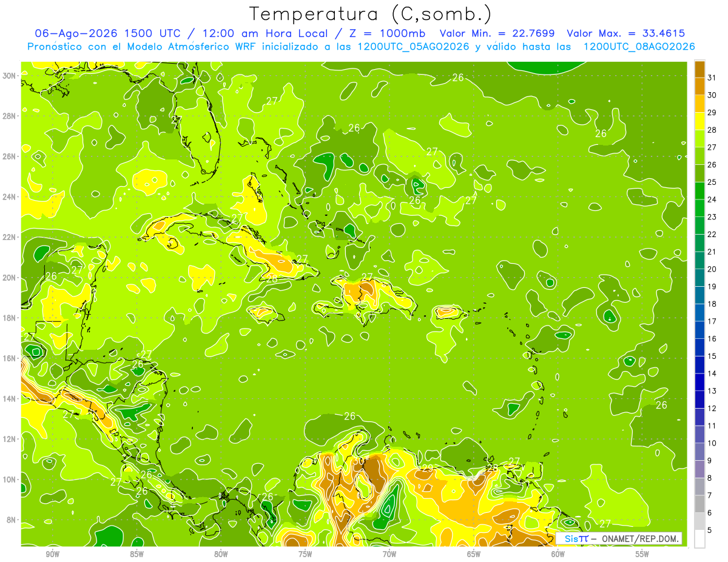Click the colorbar label '13'
The width and height of the screenshot is (728, 562).
712,391
